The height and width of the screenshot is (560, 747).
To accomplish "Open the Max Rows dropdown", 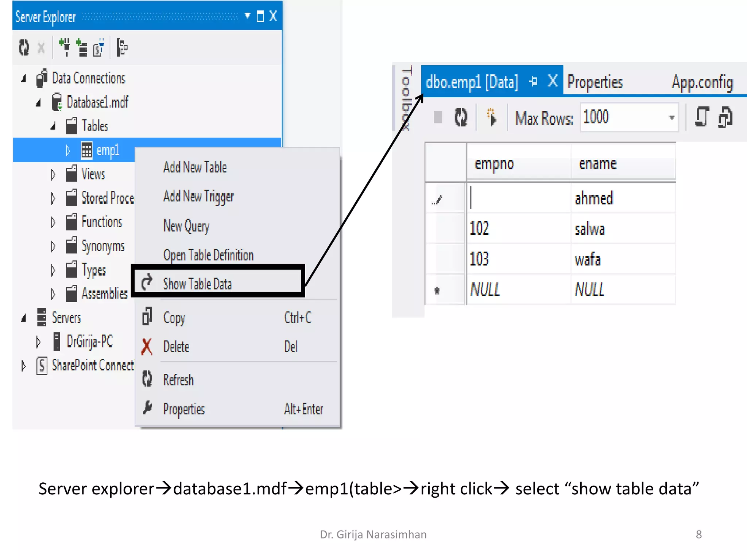I will tap(671, 117).
